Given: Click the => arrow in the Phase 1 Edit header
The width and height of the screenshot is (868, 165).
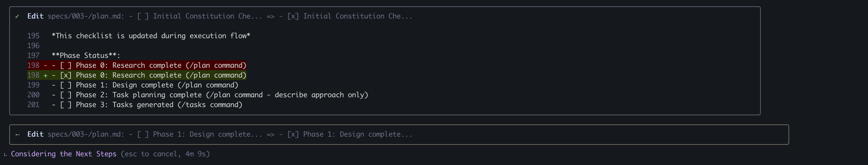Looking at the screenshot, I should click(270, 135).
